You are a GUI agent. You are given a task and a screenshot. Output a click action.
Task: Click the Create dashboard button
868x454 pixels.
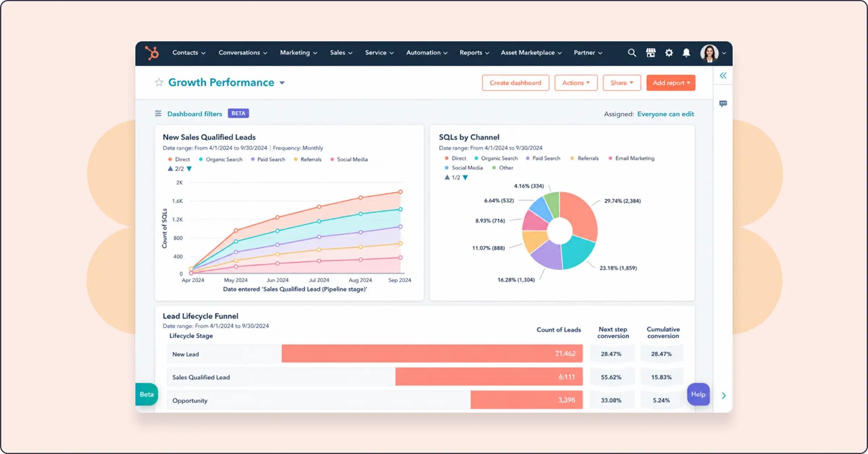click(x=515, y=83)
